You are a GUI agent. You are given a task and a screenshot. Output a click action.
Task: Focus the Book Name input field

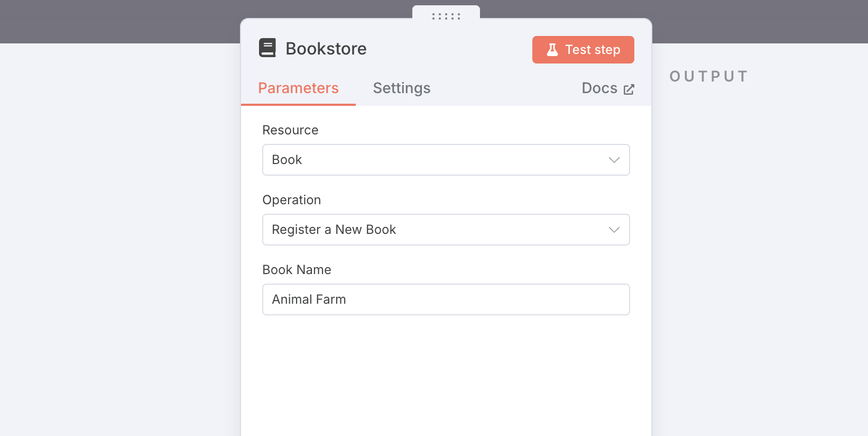(446, 299)
